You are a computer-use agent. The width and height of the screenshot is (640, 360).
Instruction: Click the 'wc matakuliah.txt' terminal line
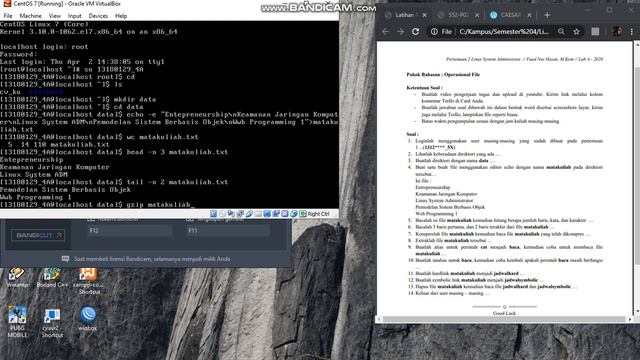99,137
